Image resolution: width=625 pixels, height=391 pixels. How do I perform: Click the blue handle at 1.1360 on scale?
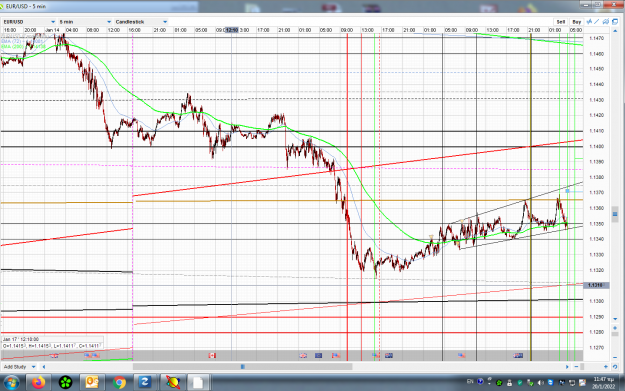(615, 214)
